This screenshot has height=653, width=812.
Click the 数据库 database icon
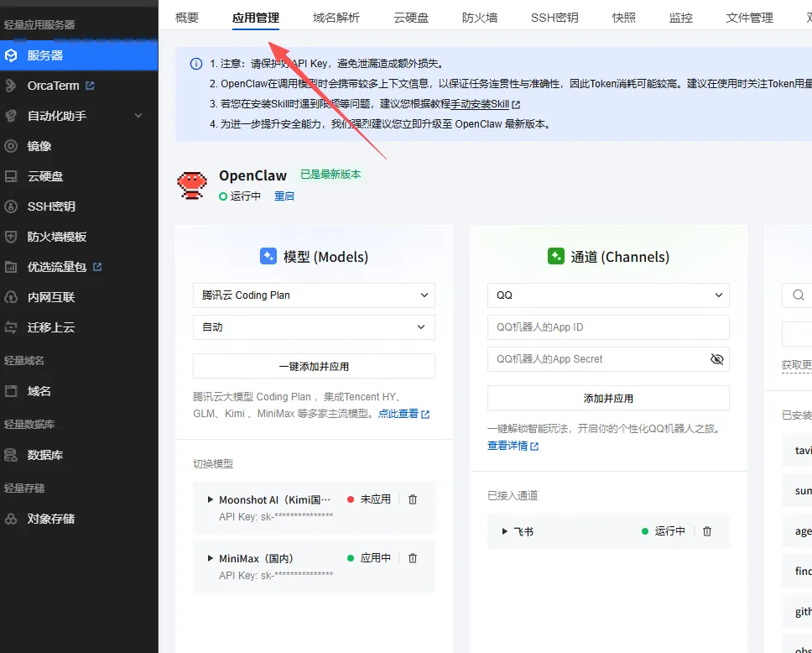click(x=11, y=455)
